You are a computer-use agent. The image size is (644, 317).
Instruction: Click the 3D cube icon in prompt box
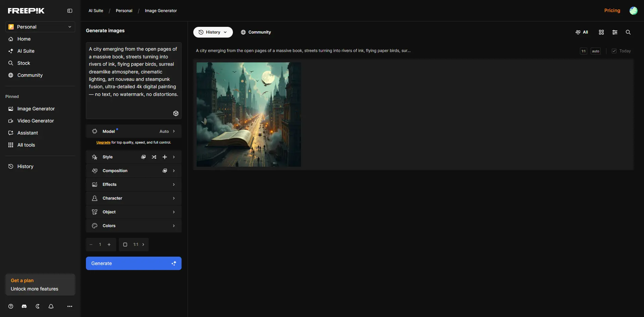coord(176,113)
